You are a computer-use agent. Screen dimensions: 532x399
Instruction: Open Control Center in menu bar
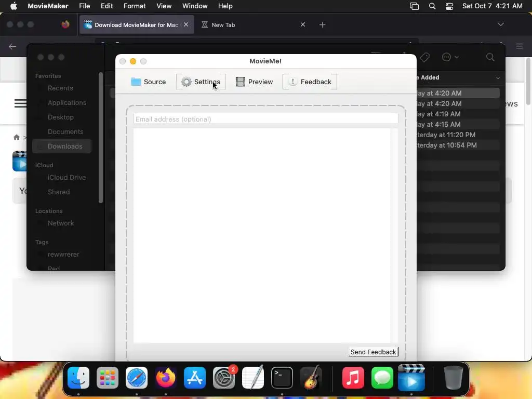(x=449, y=6)
